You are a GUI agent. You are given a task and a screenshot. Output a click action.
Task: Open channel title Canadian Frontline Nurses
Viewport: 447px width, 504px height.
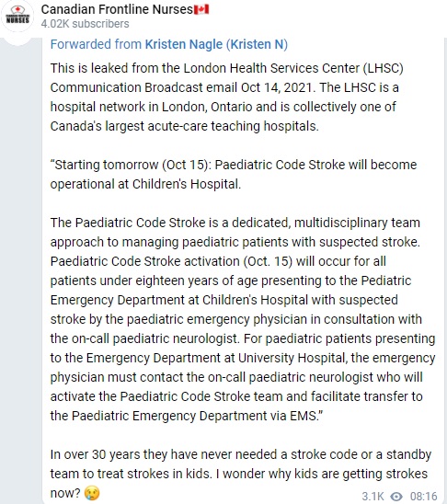tap(117, 9)
